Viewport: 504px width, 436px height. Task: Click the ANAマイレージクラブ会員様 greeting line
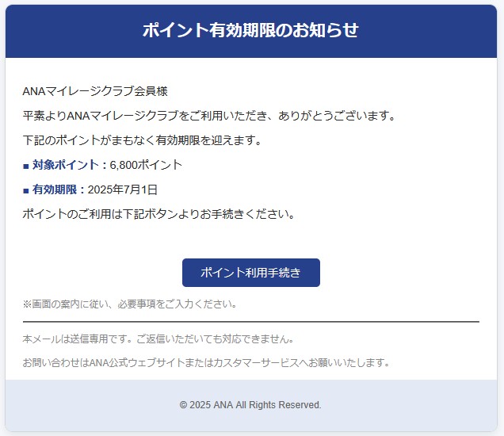(x=95, y=92)
